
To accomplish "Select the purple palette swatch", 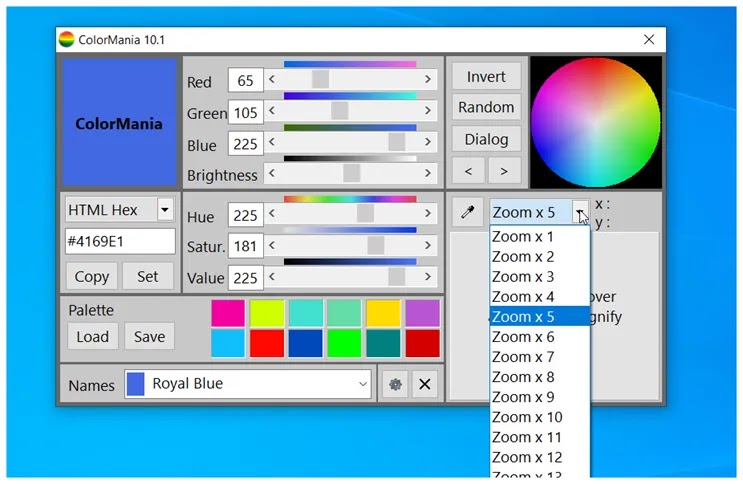I will [423, 313].
